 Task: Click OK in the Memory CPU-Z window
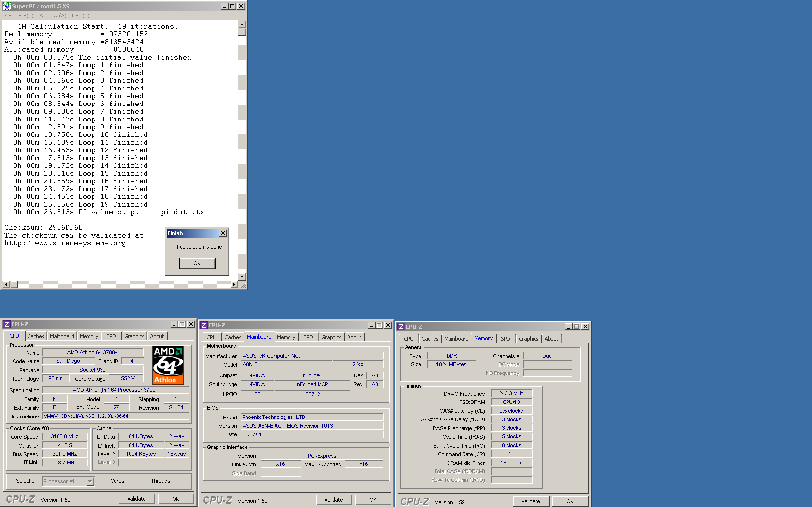point(570,501)
